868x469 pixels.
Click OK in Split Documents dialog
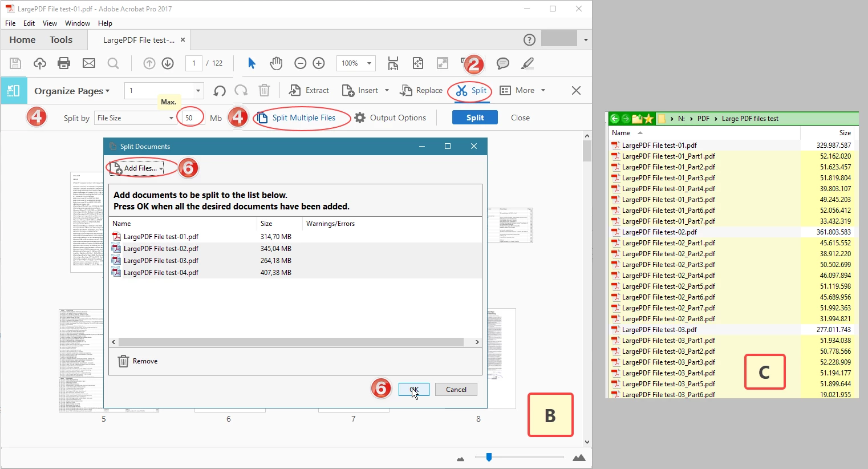point(414,390)
